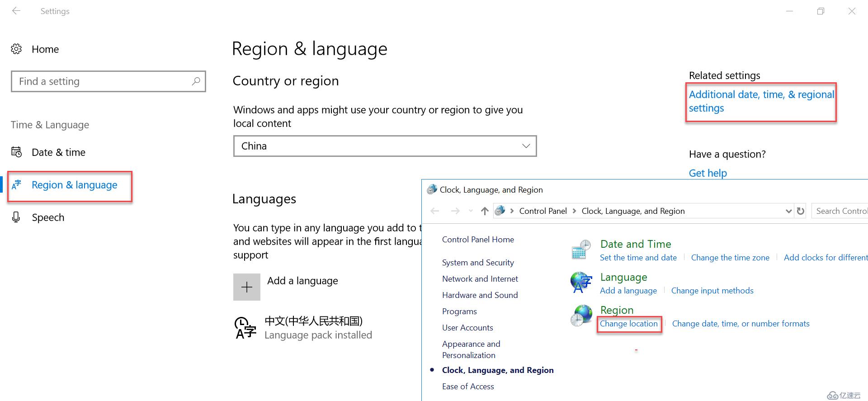Screen dimensions: 868x401
Task: Click the Date & time calendar icon
Action: point(16,152)
